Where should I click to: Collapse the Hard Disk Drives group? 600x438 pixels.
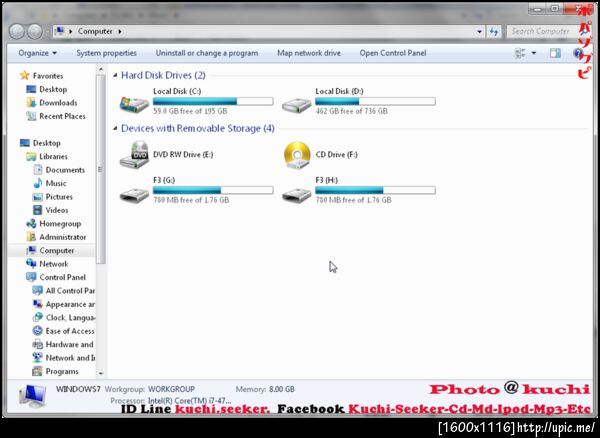(115, 75)
